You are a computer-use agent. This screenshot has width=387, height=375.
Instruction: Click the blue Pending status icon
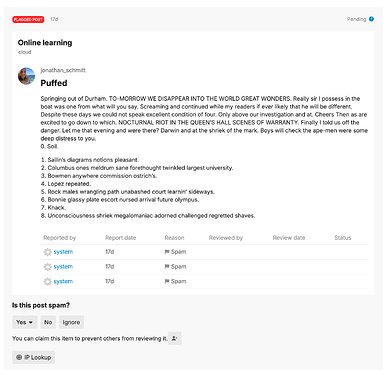pyautogui.click(x=371, y=19)
